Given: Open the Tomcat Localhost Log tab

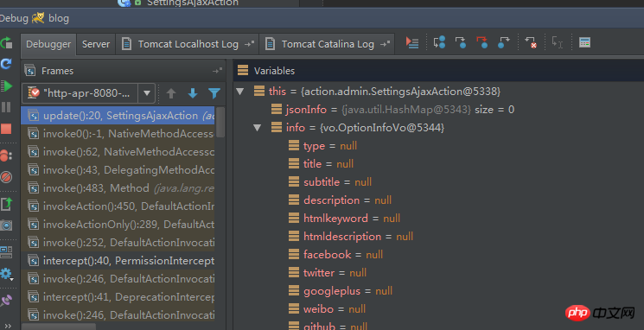Looking at the screenshot, I should 188,44.
